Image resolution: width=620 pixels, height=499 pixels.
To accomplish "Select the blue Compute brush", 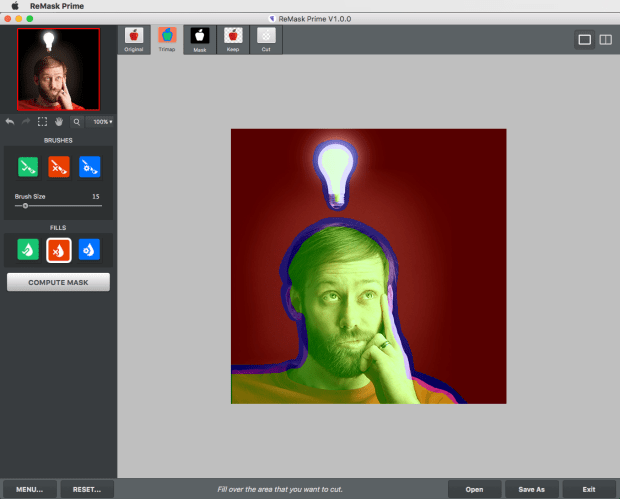I will [90, 166].
